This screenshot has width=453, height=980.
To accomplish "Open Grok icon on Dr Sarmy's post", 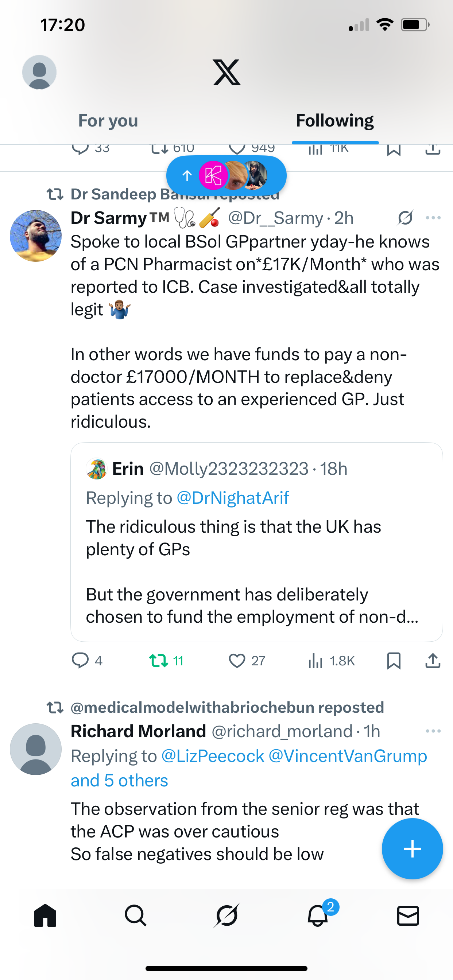I will pos(405,218).
